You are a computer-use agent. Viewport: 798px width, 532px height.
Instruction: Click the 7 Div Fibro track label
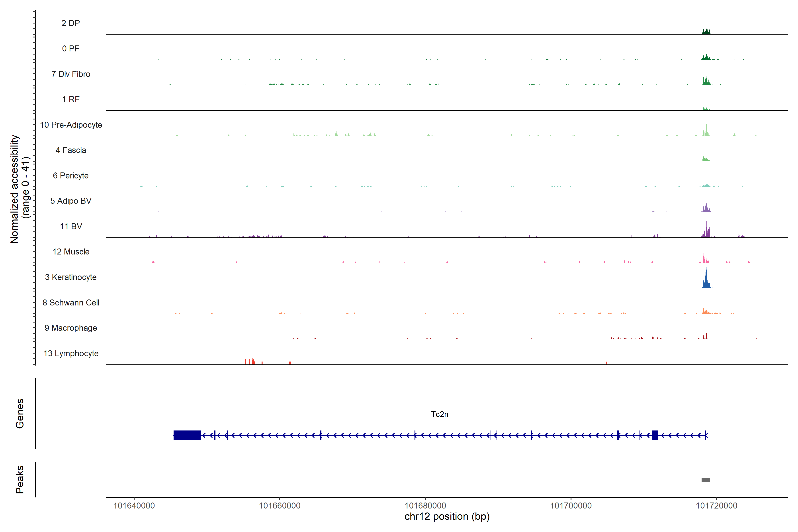coord(70,74)
